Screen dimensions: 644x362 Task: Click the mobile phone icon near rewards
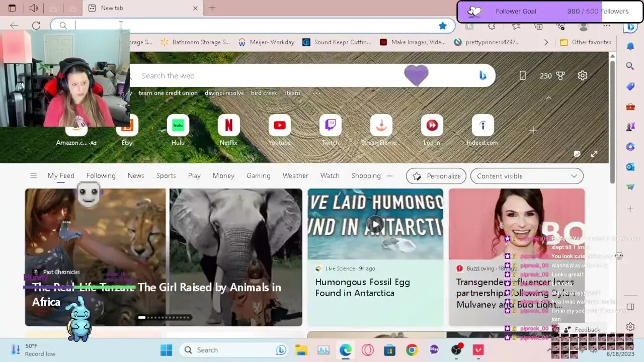(x=522, y=75)
